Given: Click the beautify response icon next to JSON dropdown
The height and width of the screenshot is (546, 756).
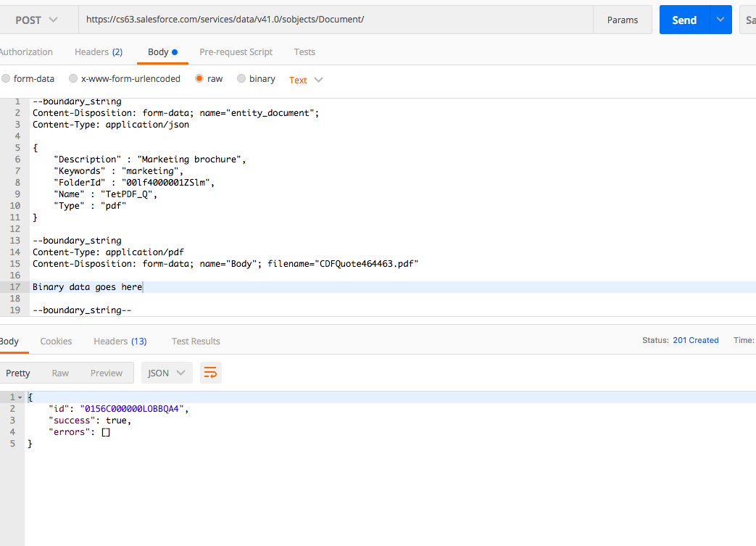Looking at the screenshot, I should [210, 372].
